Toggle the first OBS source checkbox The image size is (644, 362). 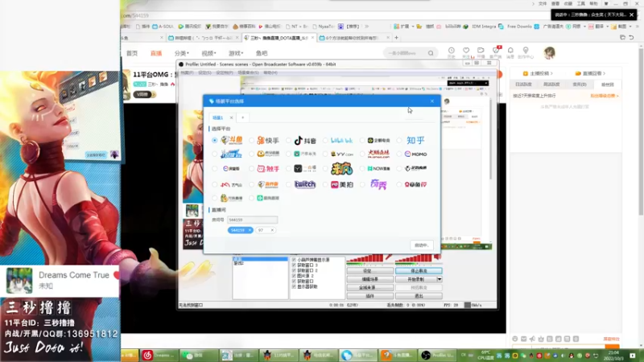[x=294, y=260]
